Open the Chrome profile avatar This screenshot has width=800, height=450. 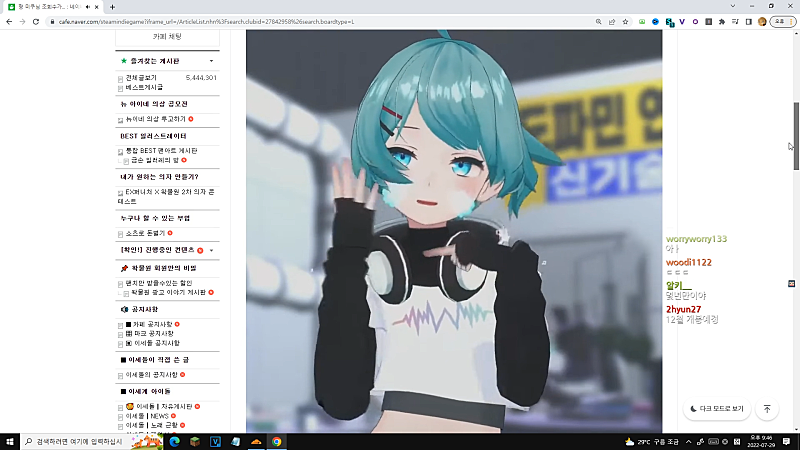762,22
